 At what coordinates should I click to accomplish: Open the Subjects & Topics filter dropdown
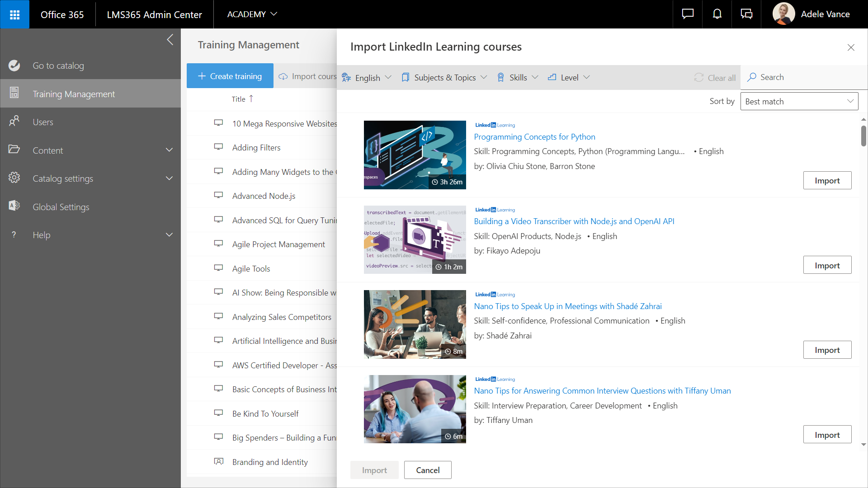444,77
